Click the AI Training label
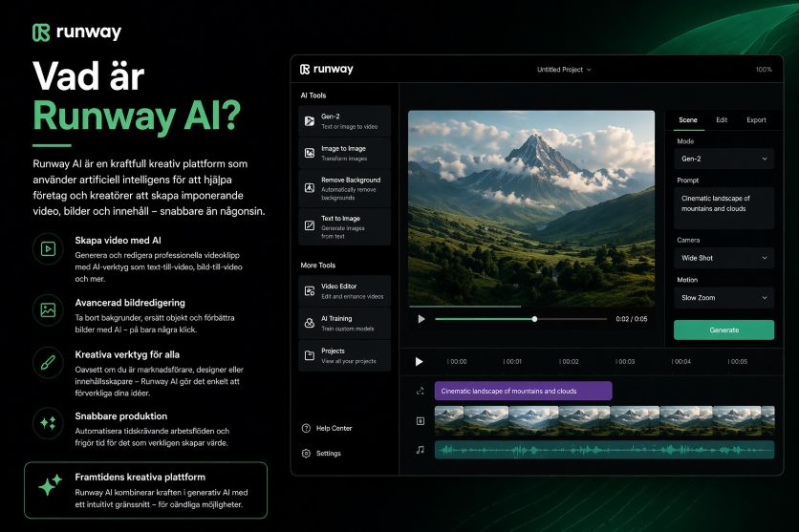 coord(336,318)
